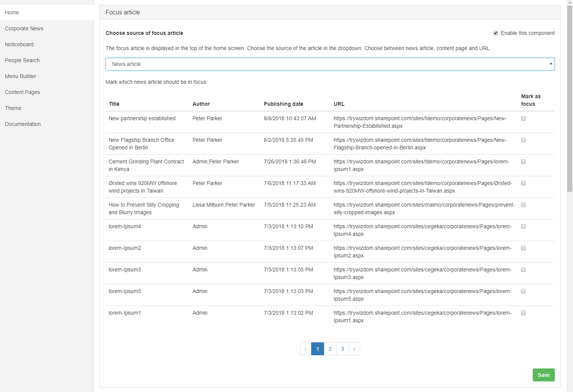Click the previous page arrow in pagination
Viewport: 573px width, 392px height.
click(306, 349)
